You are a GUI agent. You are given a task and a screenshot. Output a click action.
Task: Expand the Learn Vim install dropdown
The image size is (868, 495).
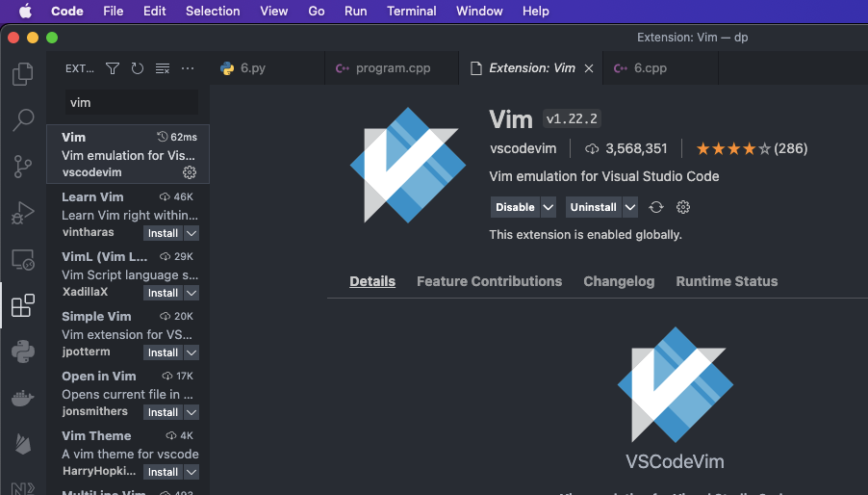(191, 233)
